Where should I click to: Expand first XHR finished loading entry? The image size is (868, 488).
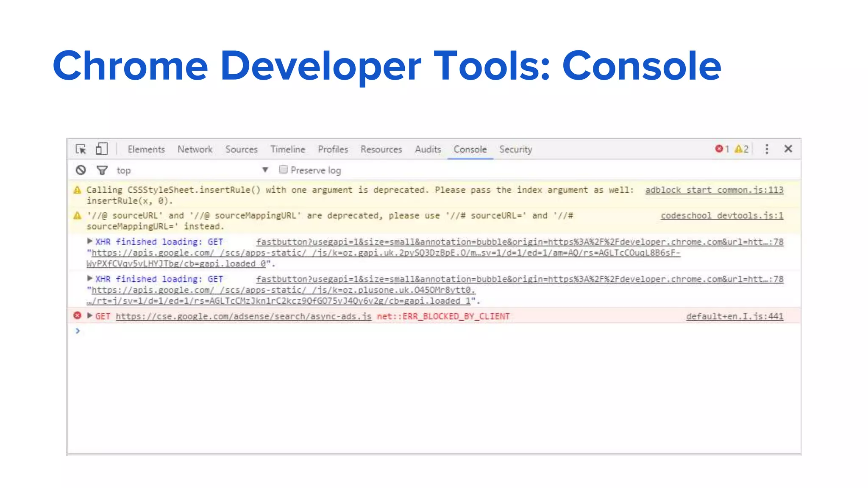tap(89, 241)
